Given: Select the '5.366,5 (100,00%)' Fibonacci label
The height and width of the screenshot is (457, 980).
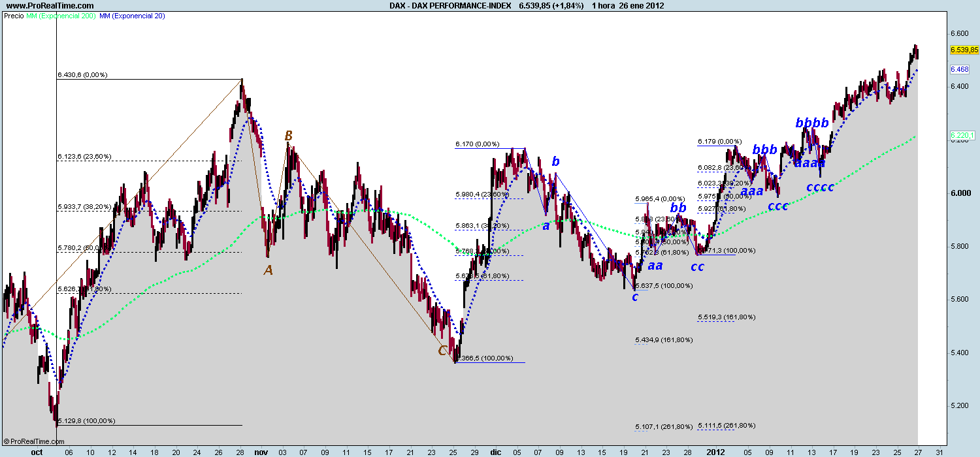Looking at the screenshot, I should tap(485, 358).
